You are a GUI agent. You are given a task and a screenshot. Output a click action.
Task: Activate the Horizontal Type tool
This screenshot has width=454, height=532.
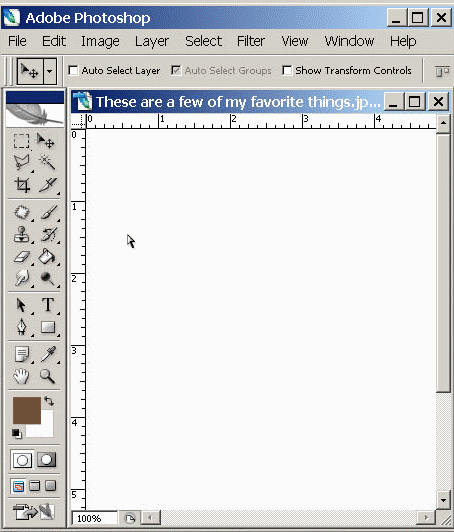[x=48, y=304]
